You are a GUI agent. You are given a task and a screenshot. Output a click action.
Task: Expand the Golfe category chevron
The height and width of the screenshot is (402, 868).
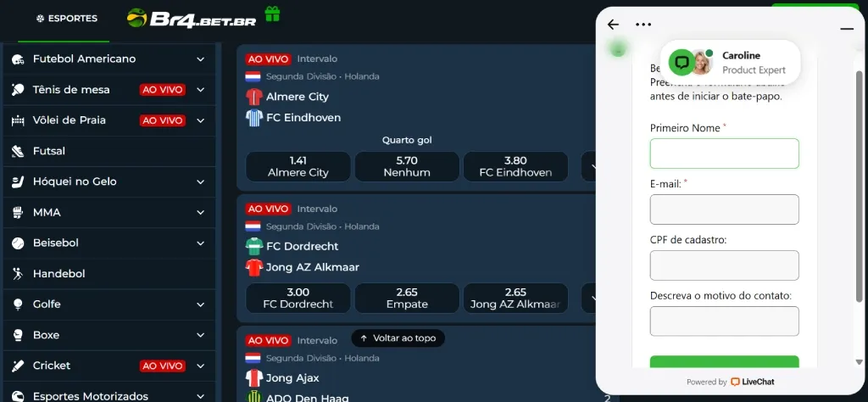pos(200,304)
